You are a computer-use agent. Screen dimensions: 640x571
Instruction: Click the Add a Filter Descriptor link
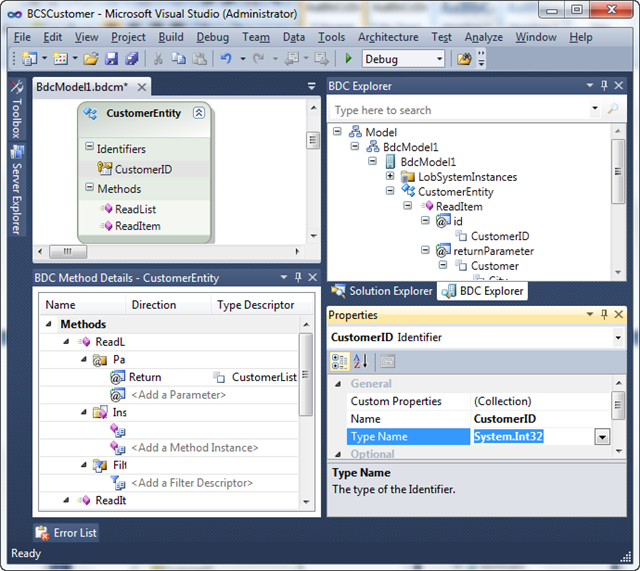191,483
